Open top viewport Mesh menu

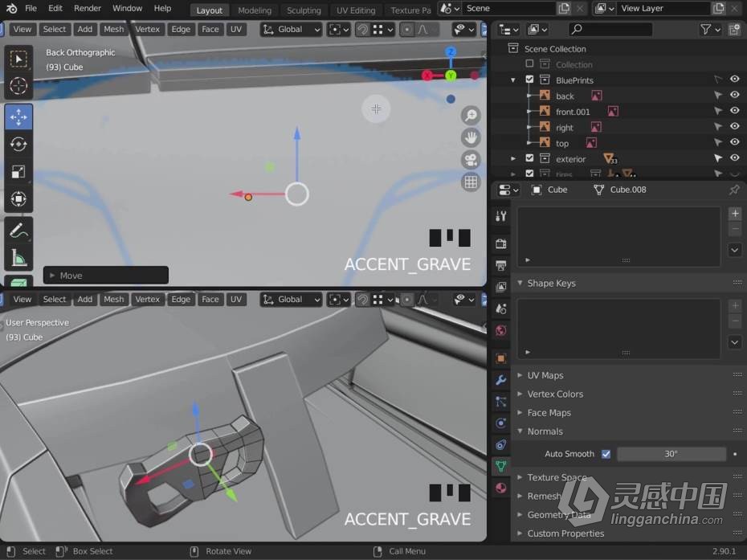[114, 30]
